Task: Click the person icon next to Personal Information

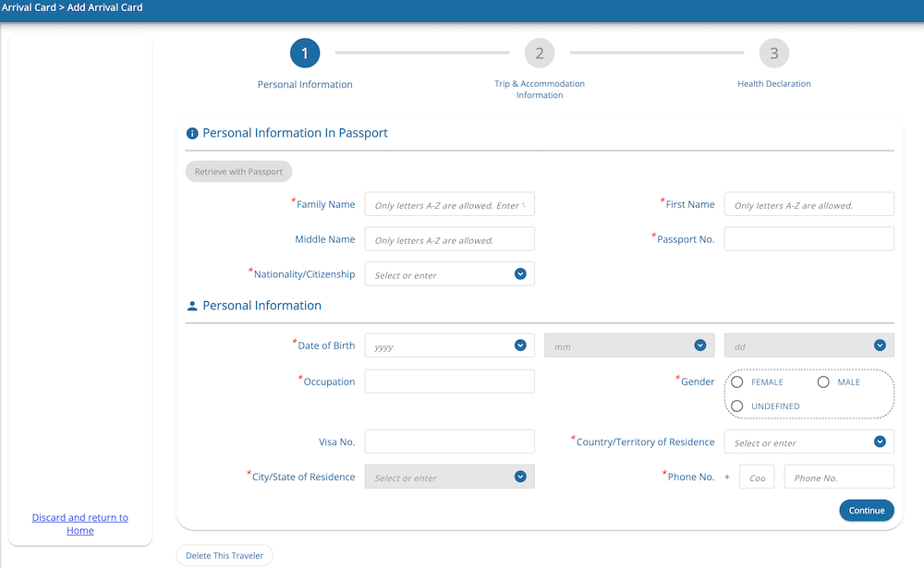Action: coord(191,305)
